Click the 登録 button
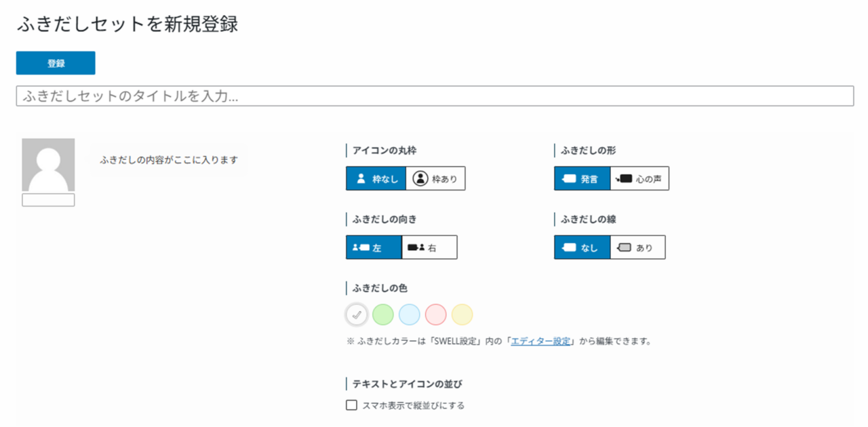Screen dimensions: 868x427 (56, 63)
